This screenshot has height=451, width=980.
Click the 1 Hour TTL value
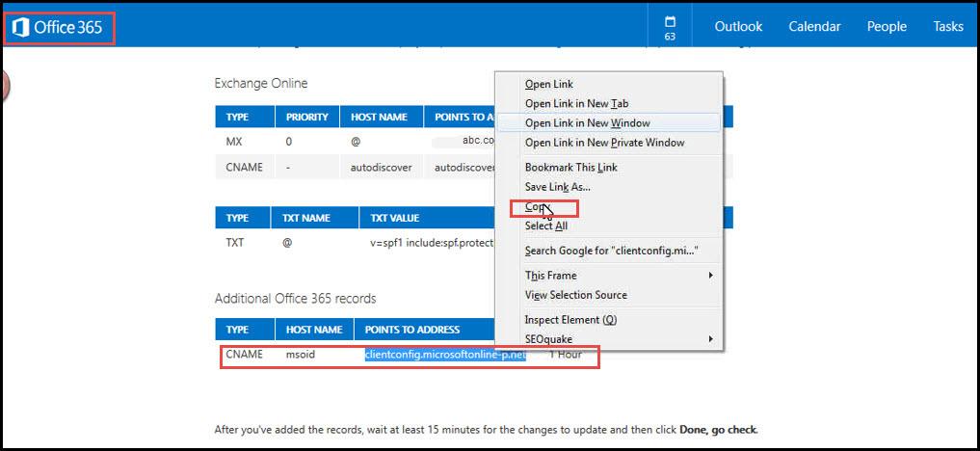tap(565, 355)
